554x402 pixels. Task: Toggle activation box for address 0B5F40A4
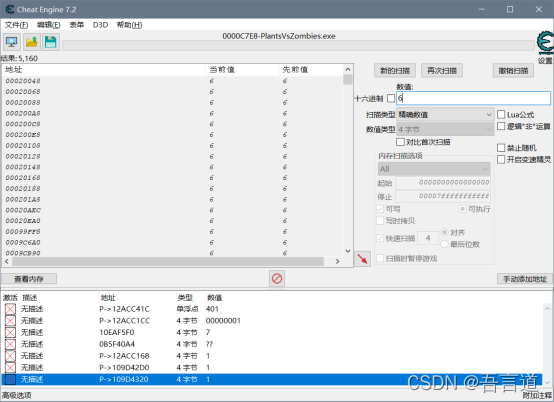[x=10, y=344]
